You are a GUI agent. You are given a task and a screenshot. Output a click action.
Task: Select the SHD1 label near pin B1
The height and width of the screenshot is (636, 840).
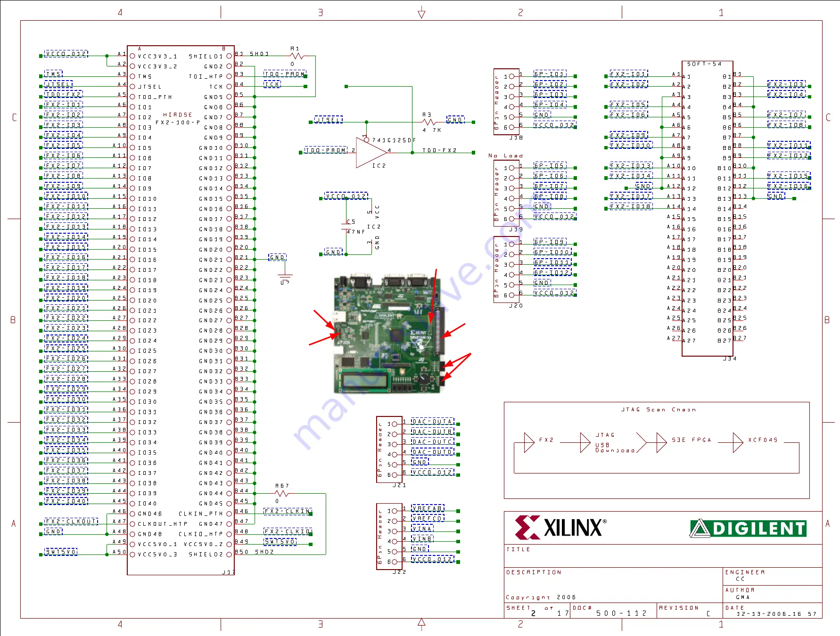pos(259,54)
